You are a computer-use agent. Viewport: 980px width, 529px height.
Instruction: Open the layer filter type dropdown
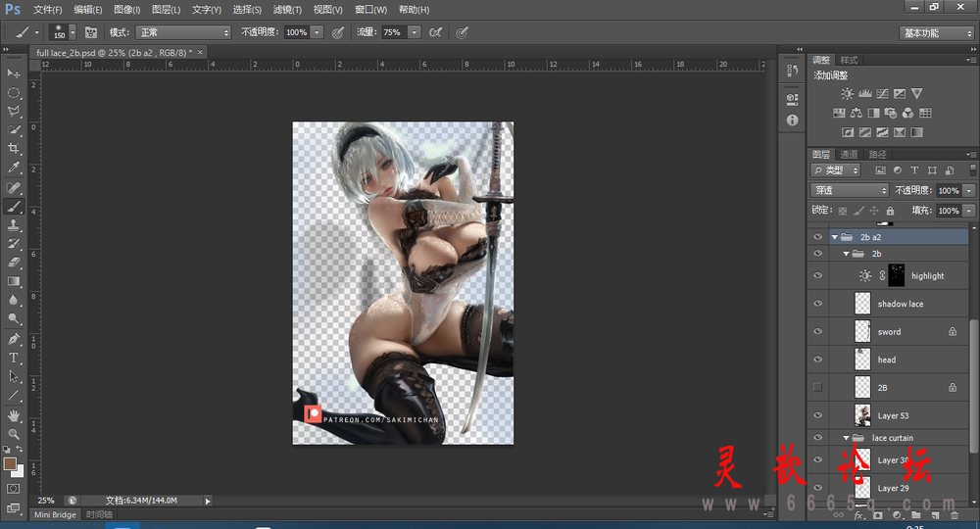pyautogui.click(x=836, y=169)
